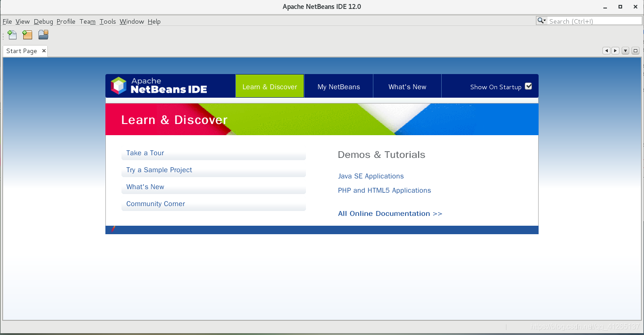644x335 pixels.
Task: Click the NetBeans cube logo
Action: [x=119, y=86]
